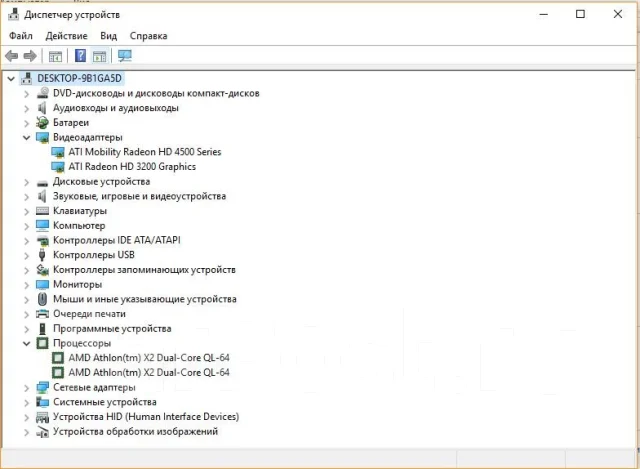
Task: Select 'ATI Radeon HD 3200 Graphics' text
Action: tap(132, 167)
